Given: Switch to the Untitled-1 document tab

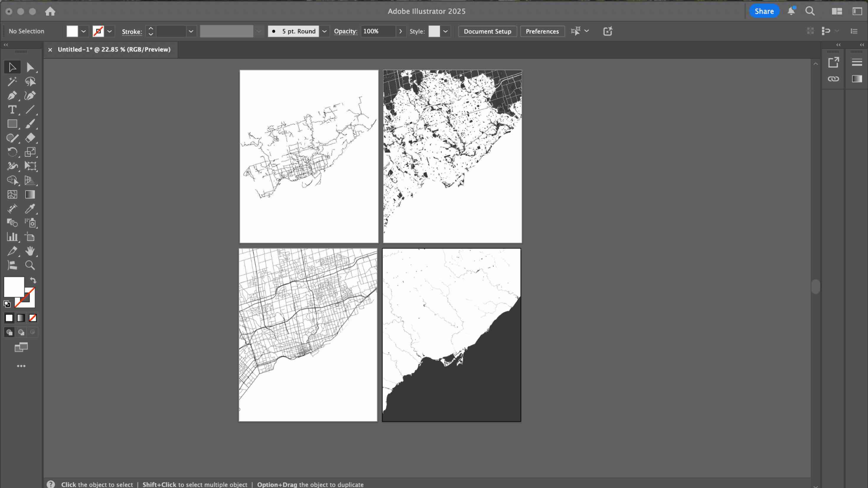Looking at the screenshot, I should (x=114, y=50).
